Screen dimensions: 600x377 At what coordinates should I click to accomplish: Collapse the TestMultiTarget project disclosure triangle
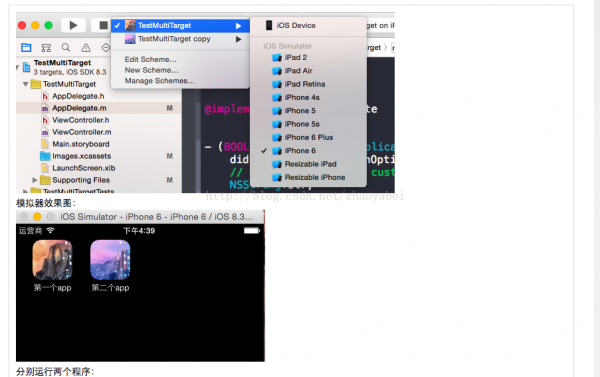(18, 67)
